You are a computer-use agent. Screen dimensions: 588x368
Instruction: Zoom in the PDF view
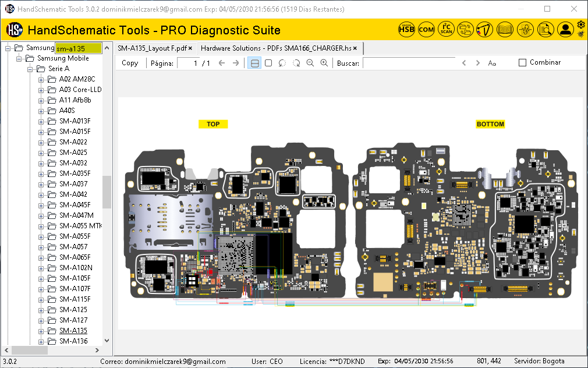pyautogui.click(x=324, y=63)
